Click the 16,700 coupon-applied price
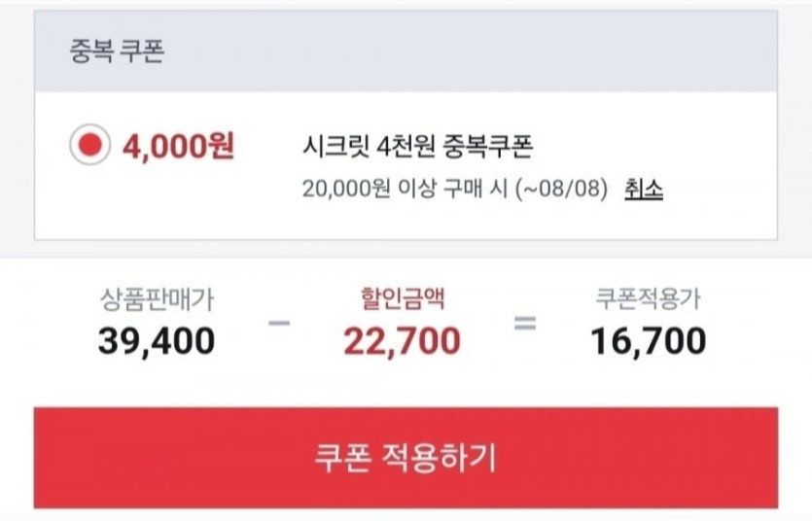 tap(648, 341)
